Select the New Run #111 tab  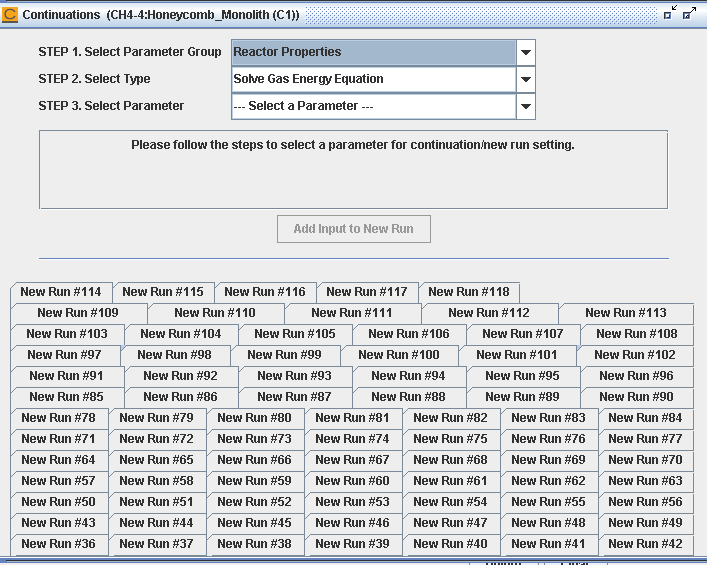[352, 313]
